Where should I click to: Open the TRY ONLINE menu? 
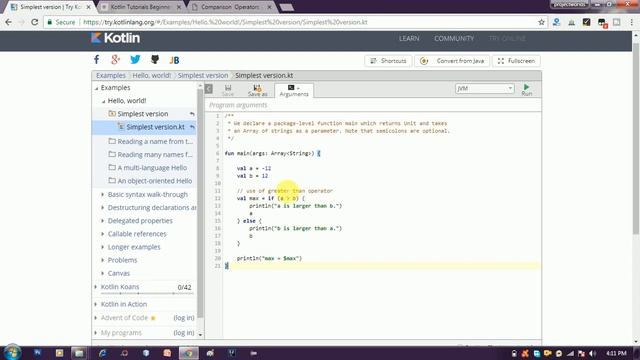coord(507,38)
